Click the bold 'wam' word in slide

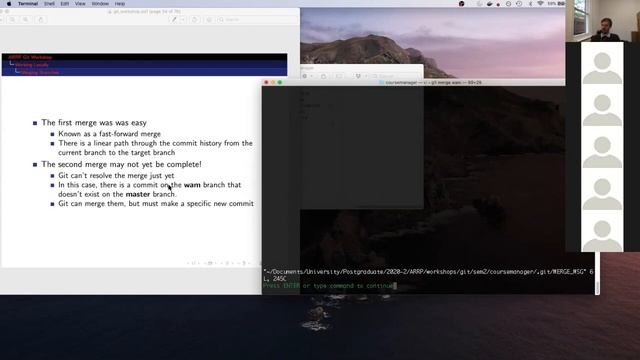pyautogui.click(x=192, y=185)
